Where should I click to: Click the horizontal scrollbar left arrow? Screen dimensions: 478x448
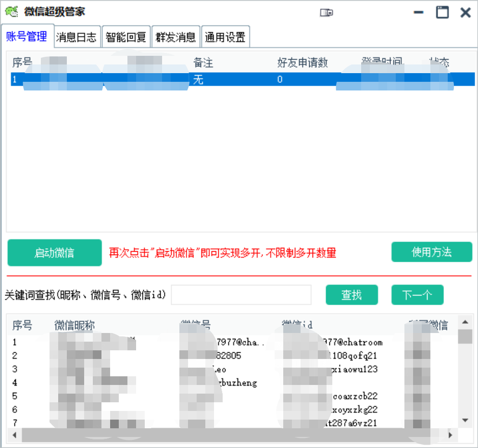14,435
